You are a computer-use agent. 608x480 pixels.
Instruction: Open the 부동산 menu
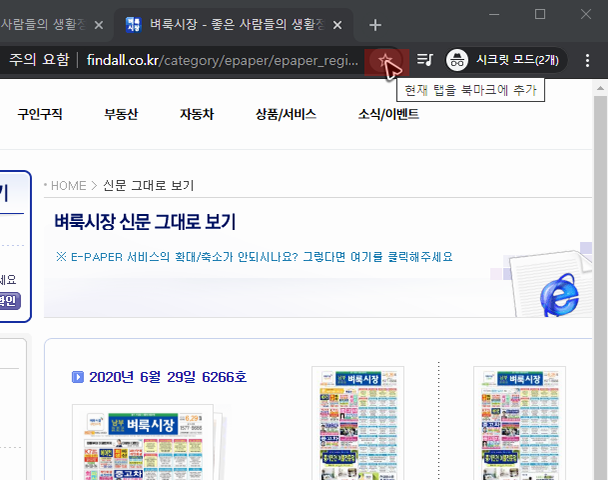tap(121, 114)
